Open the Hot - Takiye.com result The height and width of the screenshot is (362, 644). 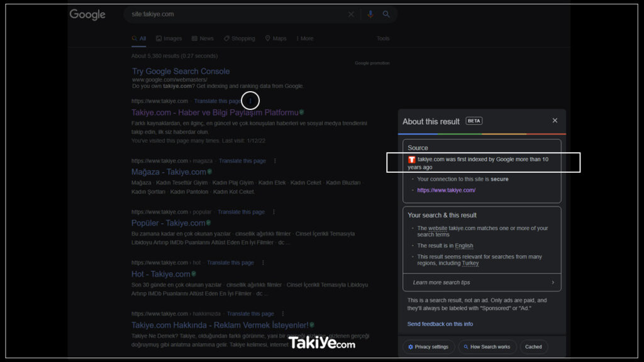point(160,274)
